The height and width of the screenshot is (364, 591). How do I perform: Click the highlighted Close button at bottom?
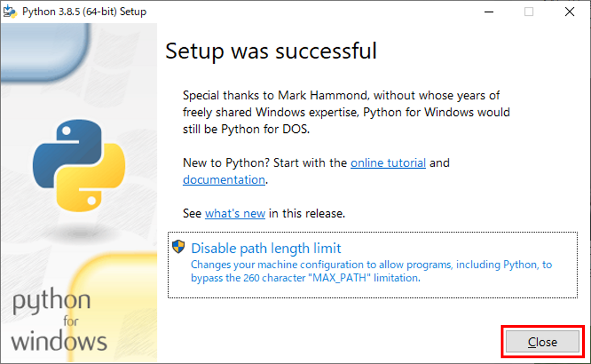point(542,342)
